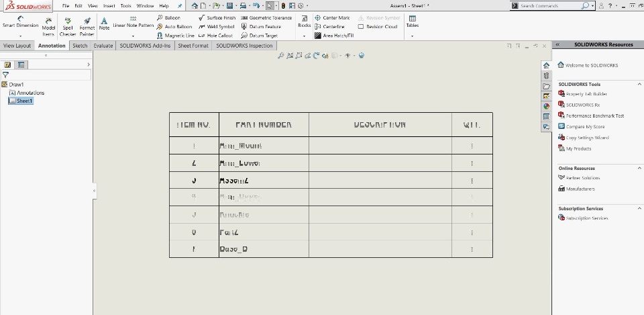This screenshot has height=315, width=644.
Task: Open the Tools menu
Action: tap(125, 6)
